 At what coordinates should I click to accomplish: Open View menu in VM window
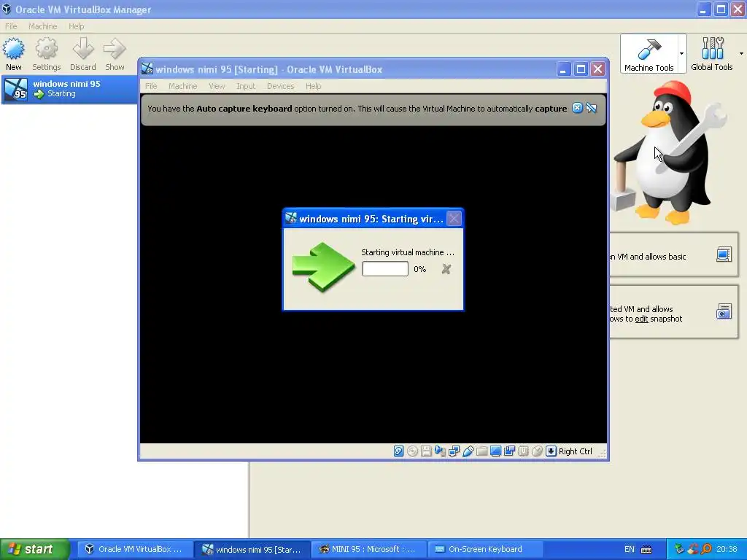[x=217, y=86]
